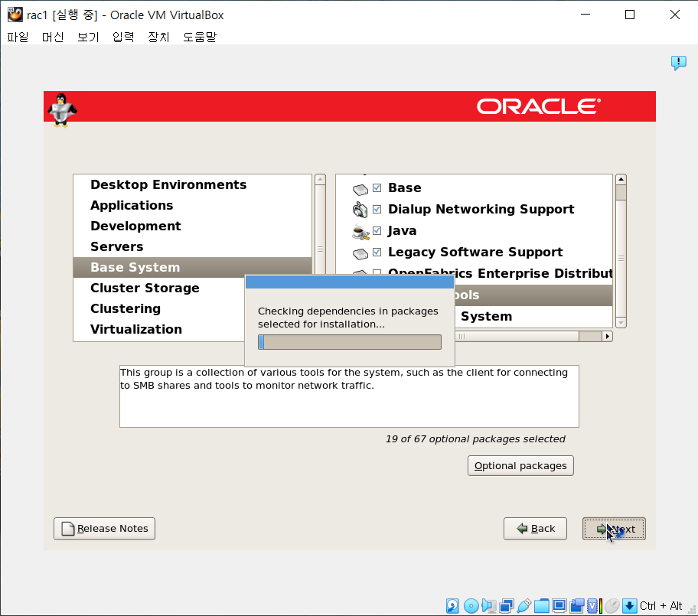Viewport: 698px width, 616px height.
Task: Click the Dialup Networking Support group icon
Action: tap(360, 210)
